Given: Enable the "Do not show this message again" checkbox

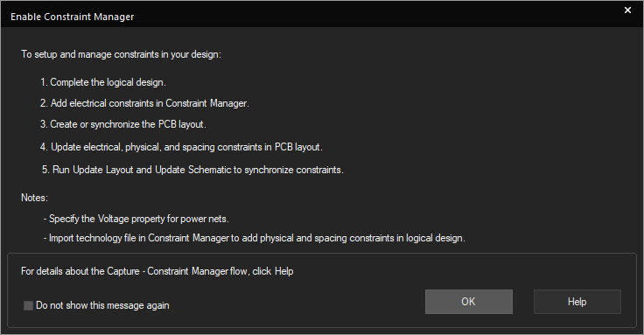Looking at the screenshot, I should pos(28,305).
